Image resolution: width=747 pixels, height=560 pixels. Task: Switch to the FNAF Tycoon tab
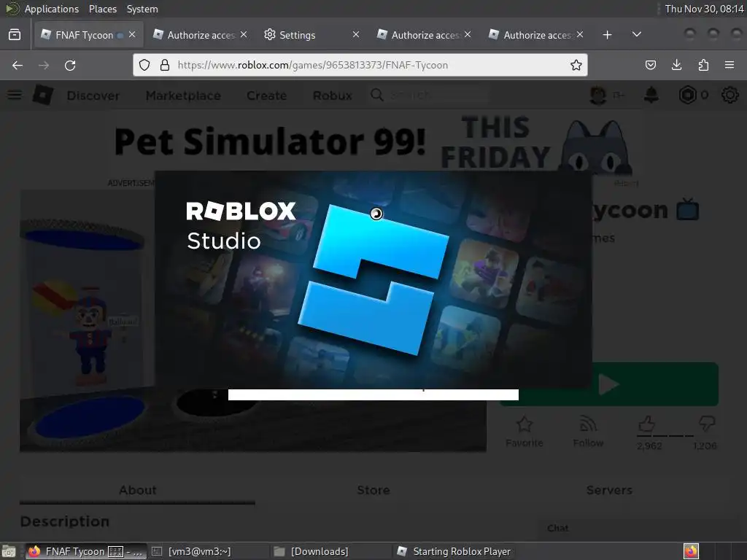click(x=88, y=35)
